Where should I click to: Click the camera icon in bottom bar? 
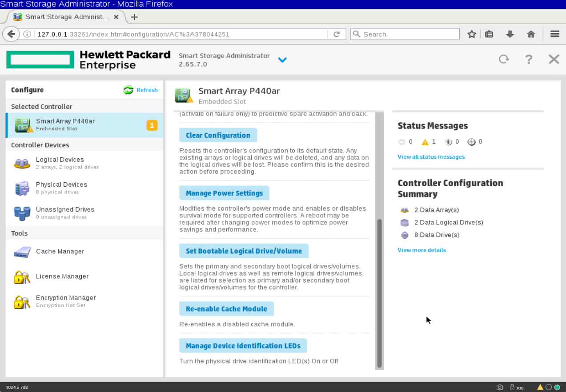[500, 388]
